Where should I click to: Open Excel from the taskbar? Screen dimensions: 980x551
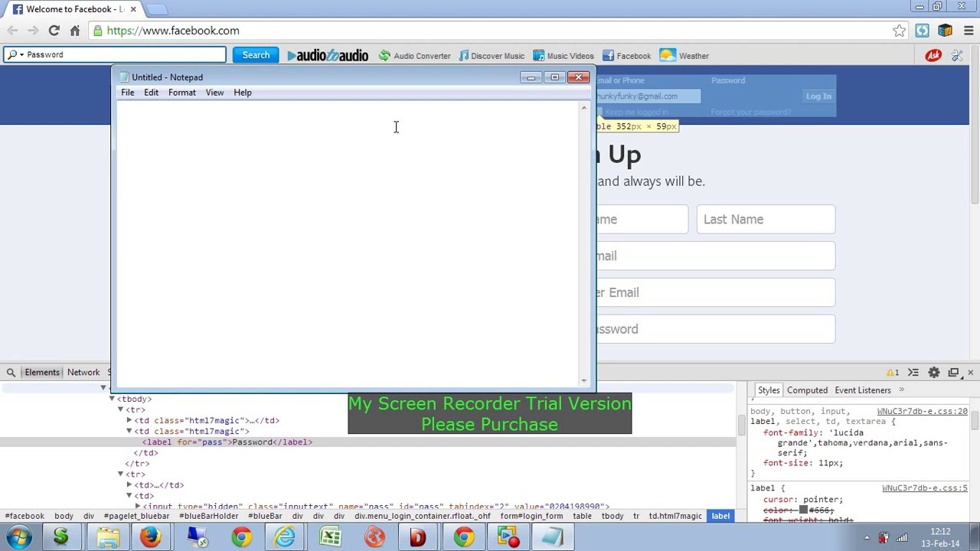331,537
